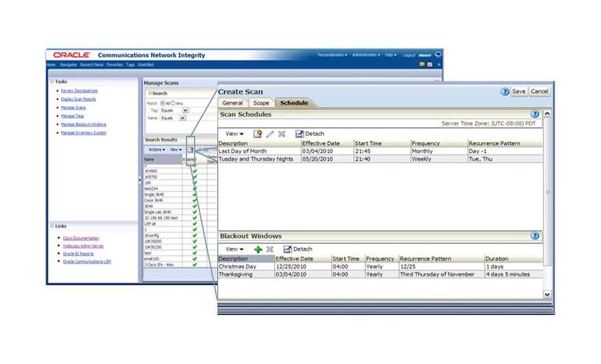Open View dropdown in Scan Schedules
This screenshot has height=364, width=601.
pyautogui.click(x=234, y=134)
